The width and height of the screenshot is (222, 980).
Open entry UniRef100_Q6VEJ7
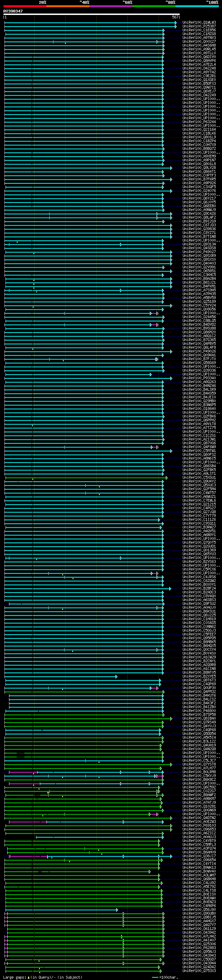click(x=199, y=91)
